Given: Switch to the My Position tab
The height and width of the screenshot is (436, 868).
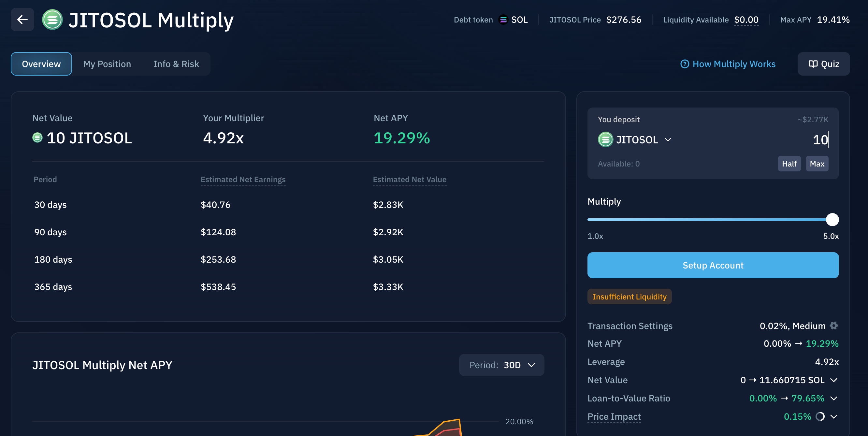Looking at the screenshot, I should (107, 64).
